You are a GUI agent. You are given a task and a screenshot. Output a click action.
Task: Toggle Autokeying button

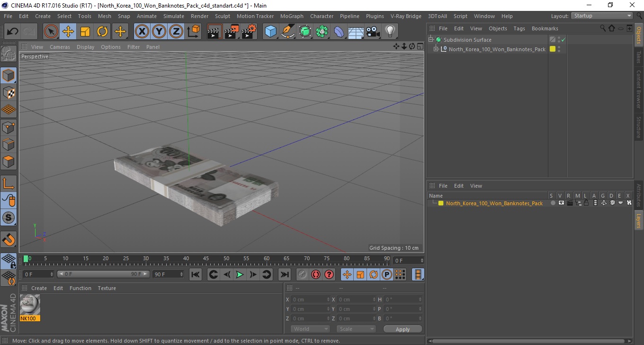point(315,274)
